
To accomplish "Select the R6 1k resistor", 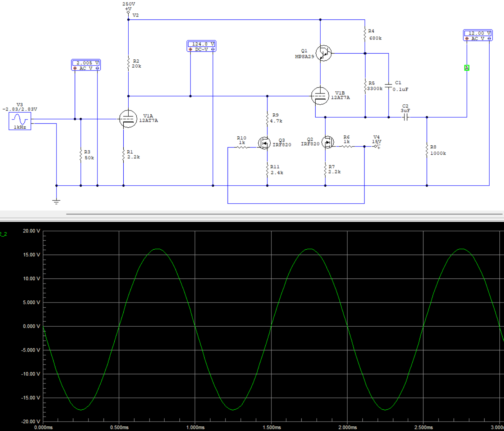I will tap(347, 146).
